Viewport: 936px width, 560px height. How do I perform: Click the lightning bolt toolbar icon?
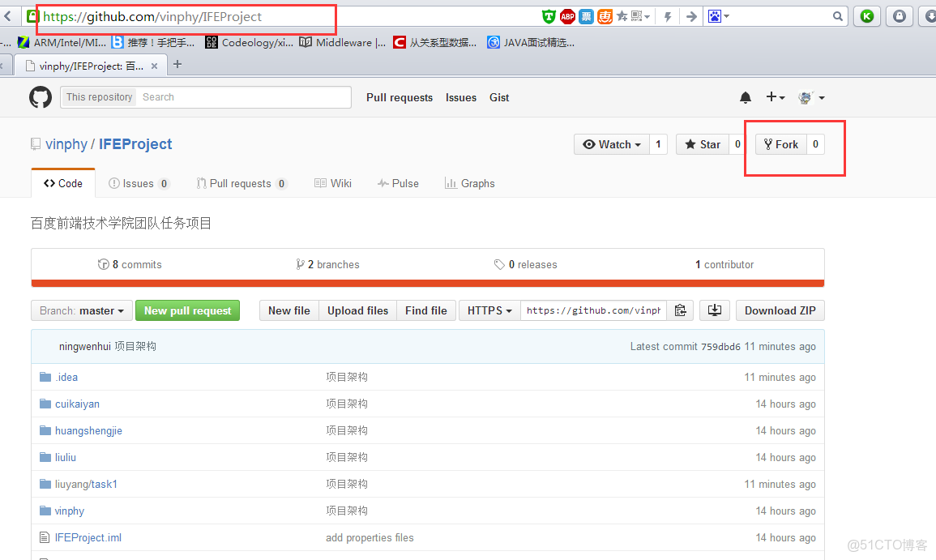[x=668, y=17]
